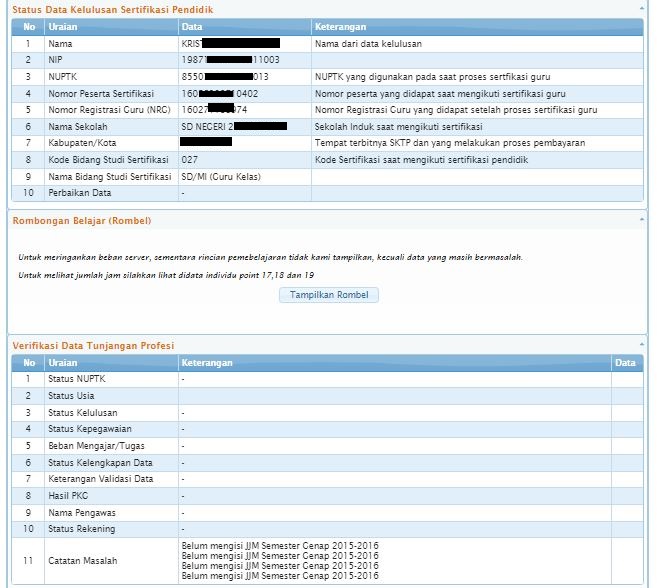Select the 'SD/MI (Guru Kelas)' value
The height and width of the screenshot is (588, 657).
[221, 177]
